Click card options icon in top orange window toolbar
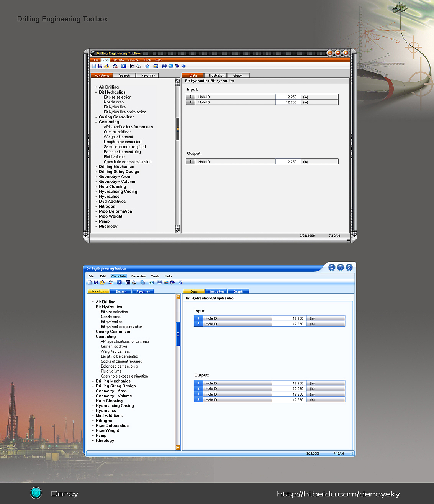This screenshot has height=504, width=434. (x=156, y=66)
